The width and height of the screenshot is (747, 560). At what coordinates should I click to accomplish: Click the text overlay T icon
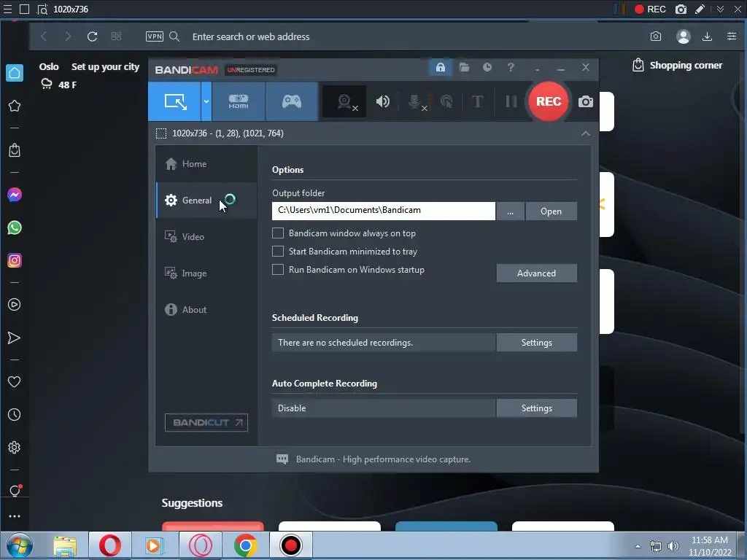click(477, 101)
